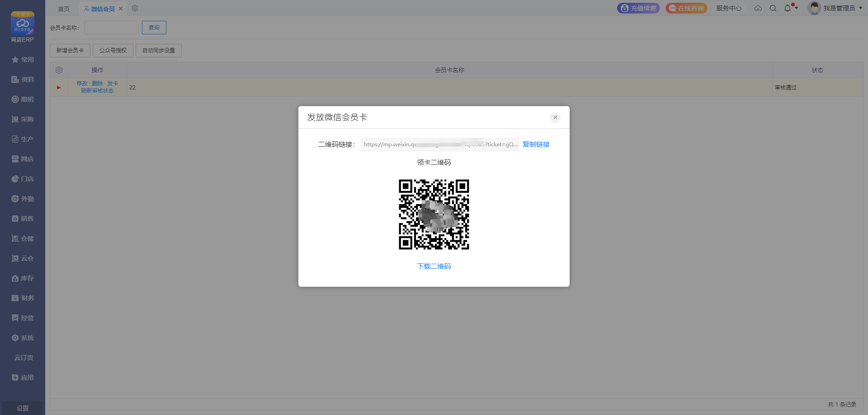Open the 库存 inventory sidebar section
This screenshot has height=415, width=868.
pos(23,278)
